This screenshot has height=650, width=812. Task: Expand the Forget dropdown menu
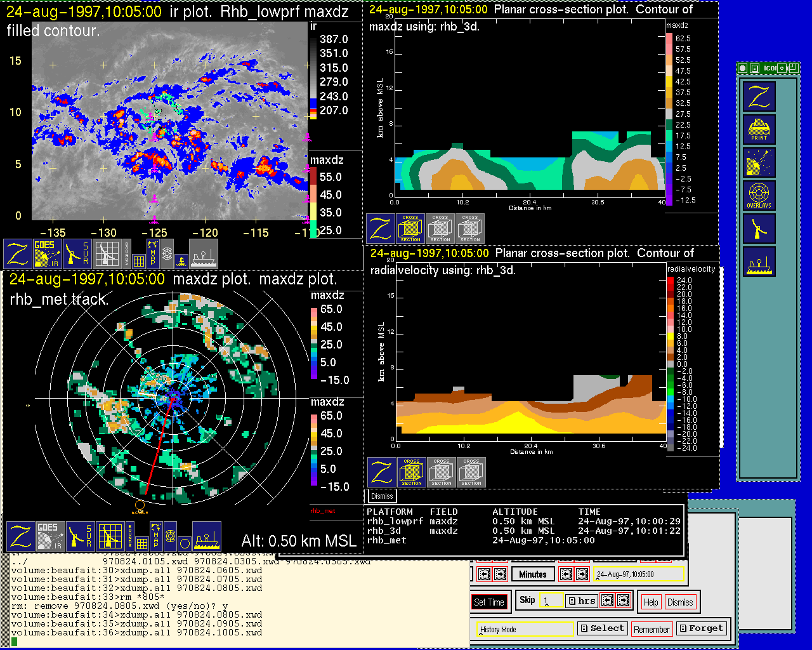(700, 628)
